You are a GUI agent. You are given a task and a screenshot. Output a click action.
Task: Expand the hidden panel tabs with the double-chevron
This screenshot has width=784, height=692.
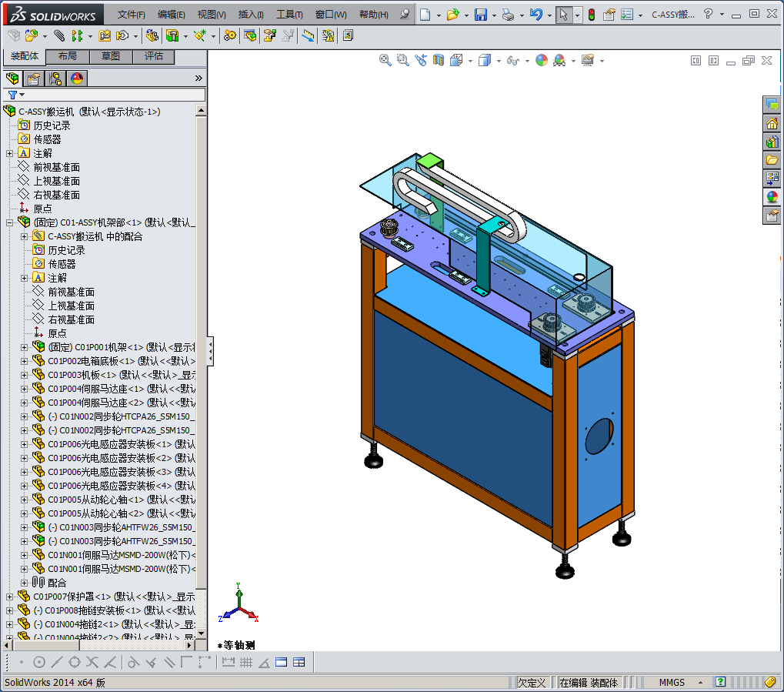point(199,78)
